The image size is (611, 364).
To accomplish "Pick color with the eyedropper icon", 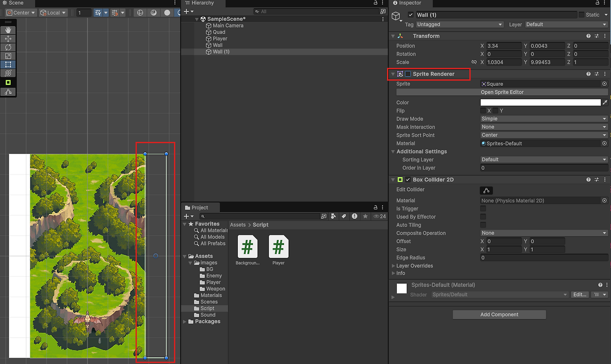I will point(605,103).
